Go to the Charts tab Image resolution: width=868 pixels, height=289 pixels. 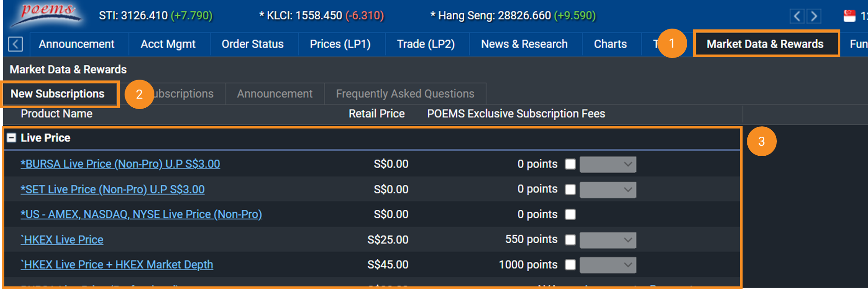[610, 44]
